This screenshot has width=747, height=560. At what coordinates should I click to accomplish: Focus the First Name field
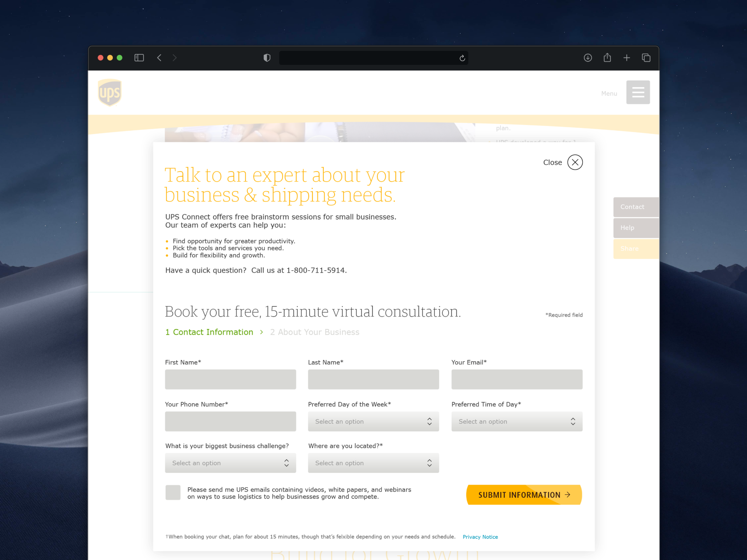click(230, 380)
